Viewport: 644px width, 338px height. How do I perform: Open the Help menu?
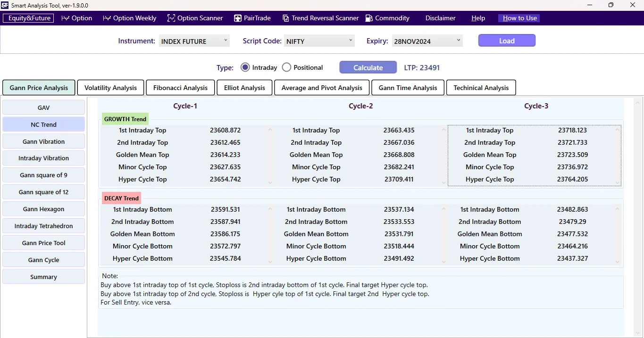477,18
